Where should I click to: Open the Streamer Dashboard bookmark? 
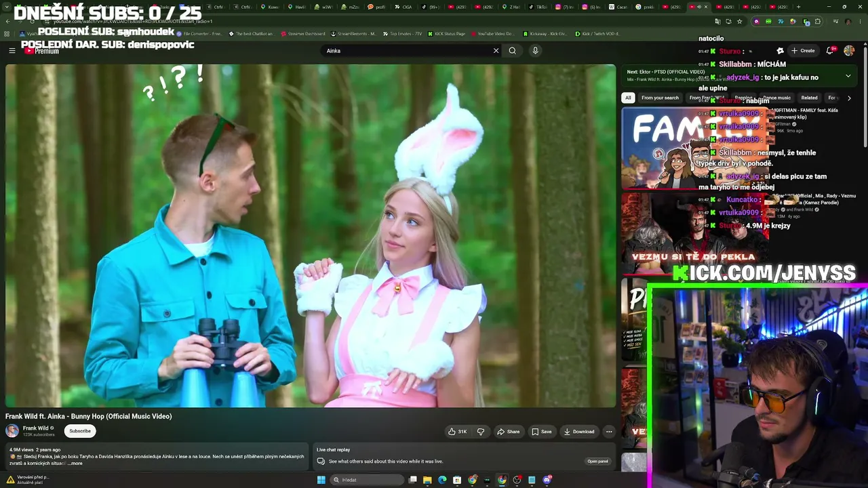(302, 33)
